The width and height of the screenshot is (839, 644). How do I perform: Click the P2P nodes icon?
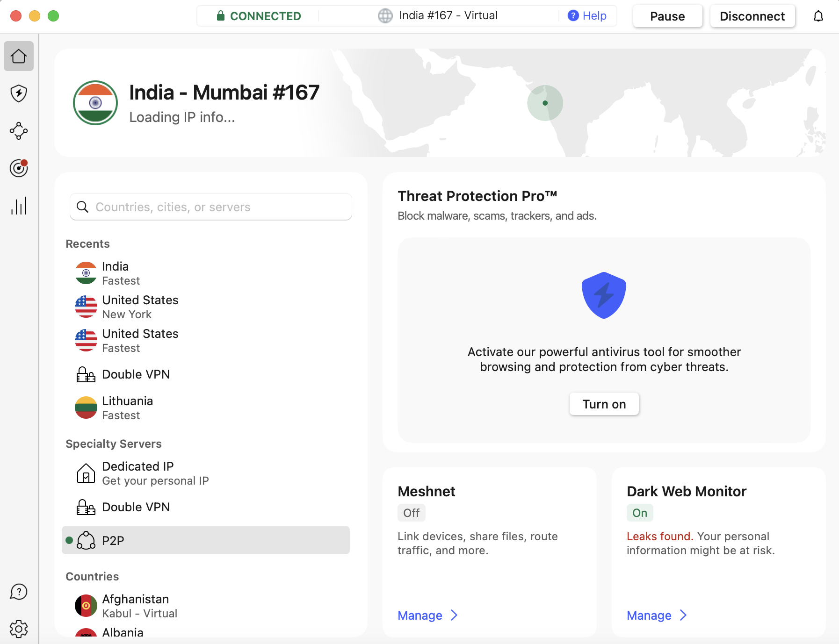86,540
